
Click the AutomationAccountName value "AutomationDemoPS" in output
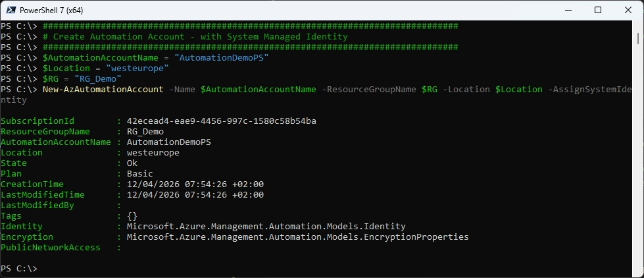coord(169,142)
